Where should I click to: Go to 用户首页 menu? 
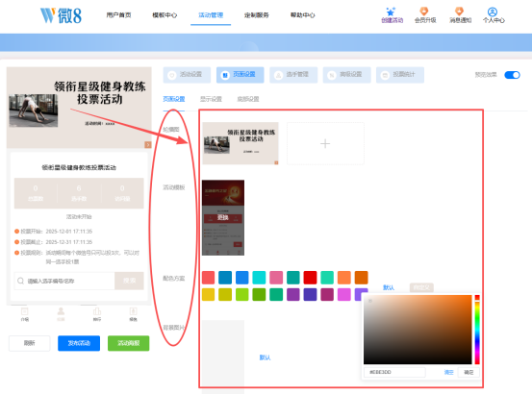[118, 15]
